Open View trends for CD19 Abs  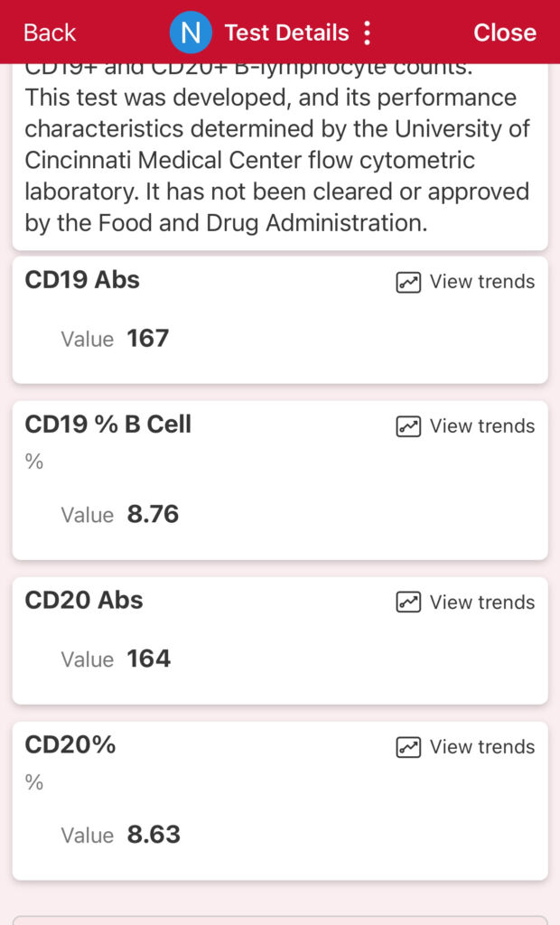tap(481, 282)
